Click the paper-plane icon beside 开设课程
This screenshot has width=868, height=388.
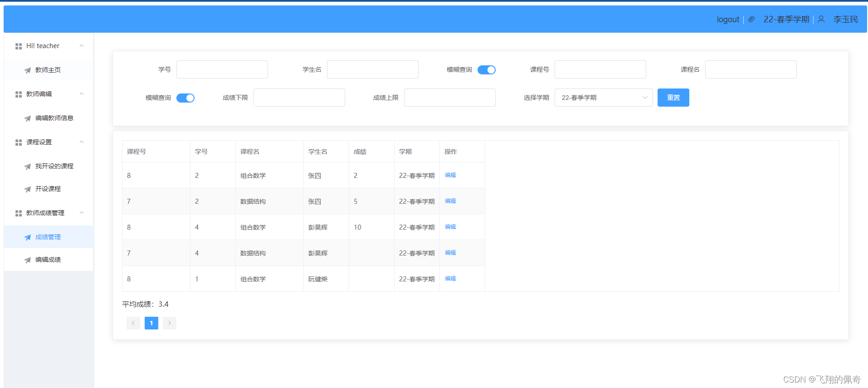click(x=28, y=189)
